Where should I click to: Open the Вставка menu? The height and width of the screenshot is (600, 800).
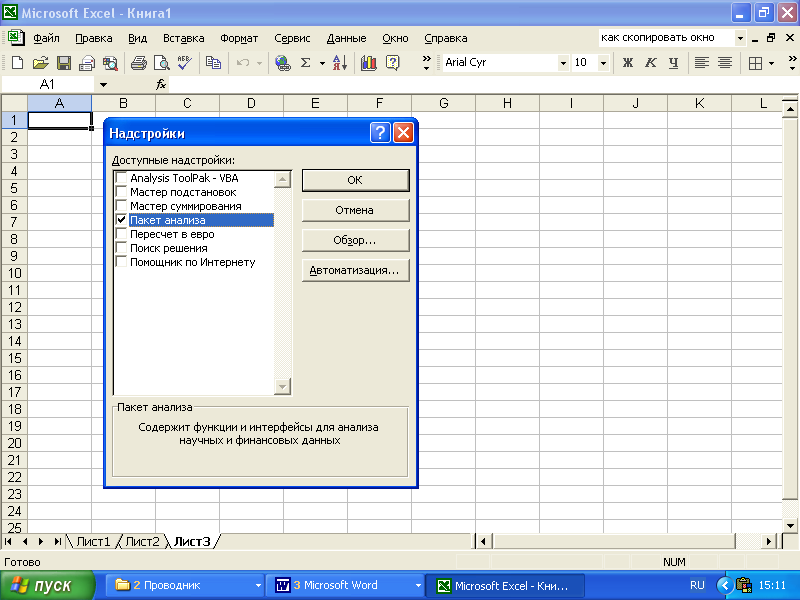click(184, 38)
